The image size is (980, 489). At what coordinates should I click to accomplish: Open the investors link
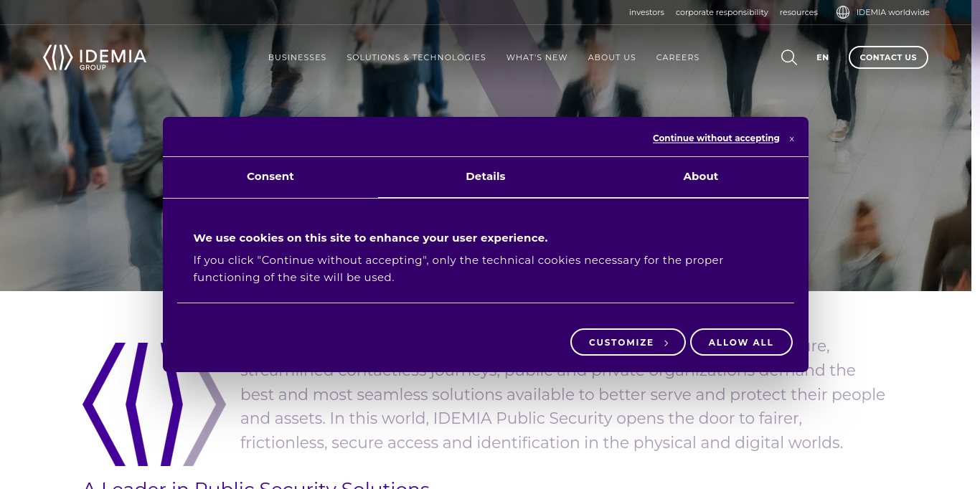(x=646, y=12)
